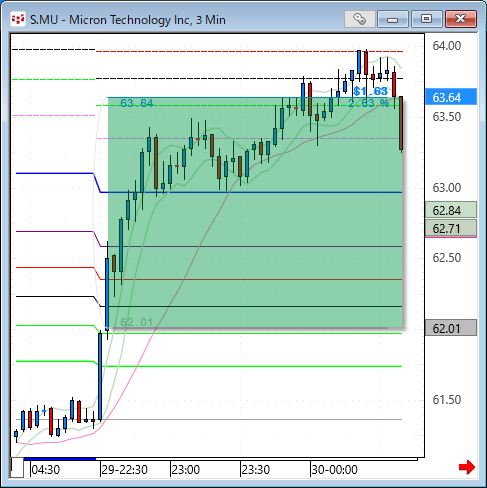Click the white box at the time axis's left end
This screenshot has width=487, height=488.
17,468
